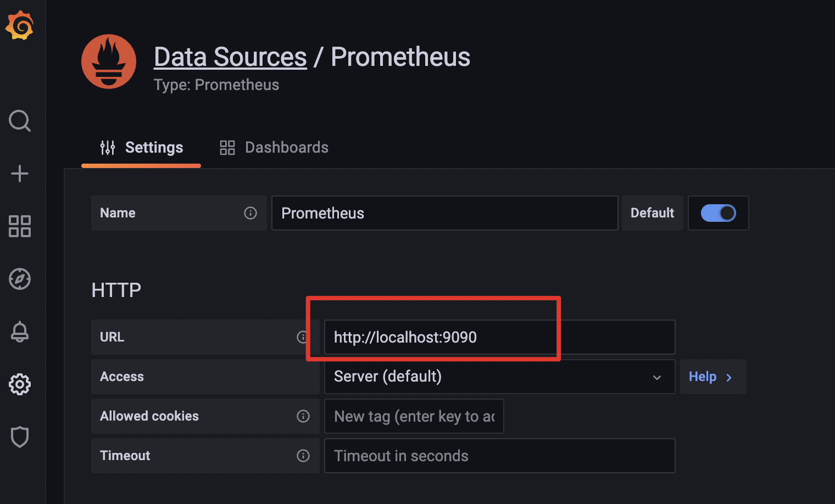Screen dimensions: 835x504
Task: Open the Alerting bell icon
Action: [x=20, y=332]
